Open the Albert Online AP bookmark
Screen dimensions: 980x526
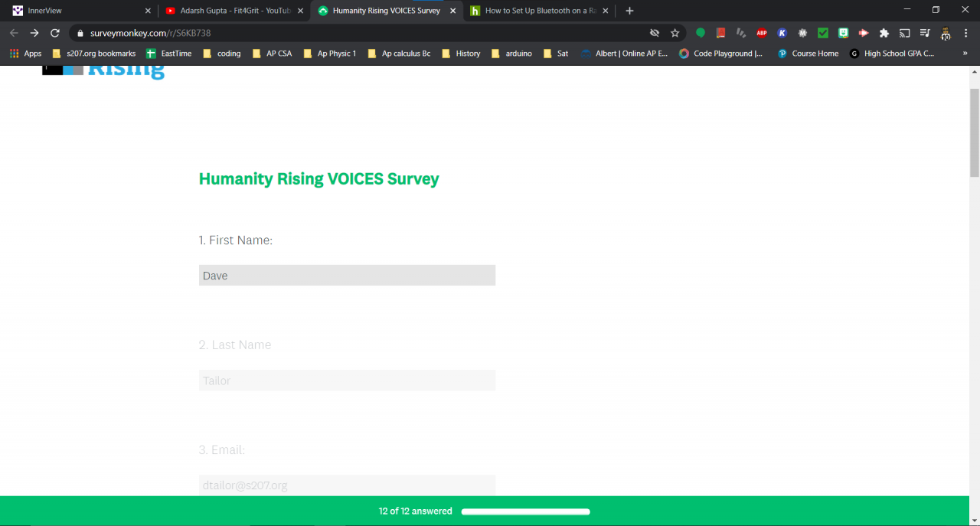[x=625, y=54]
